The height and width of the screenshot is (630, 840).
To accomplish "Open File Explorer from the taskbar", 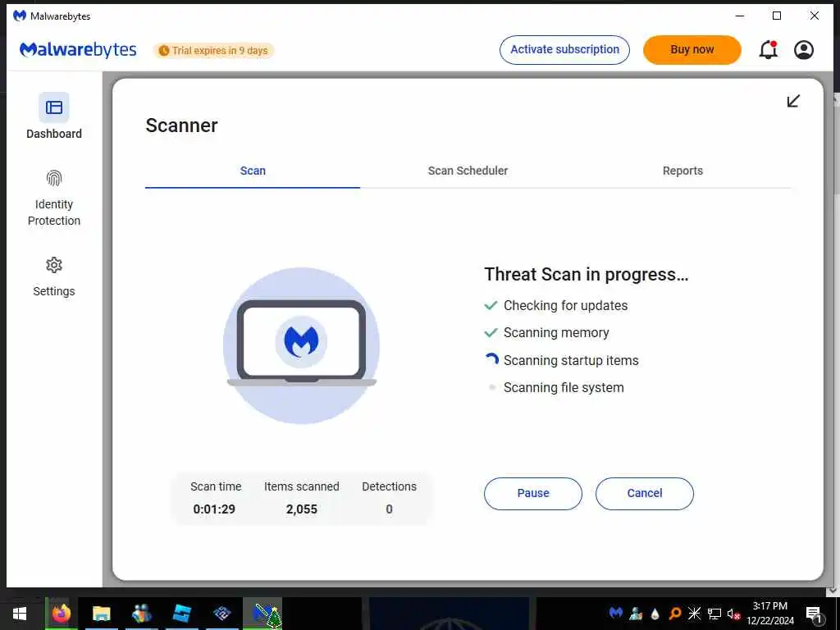I will [101, 614].
